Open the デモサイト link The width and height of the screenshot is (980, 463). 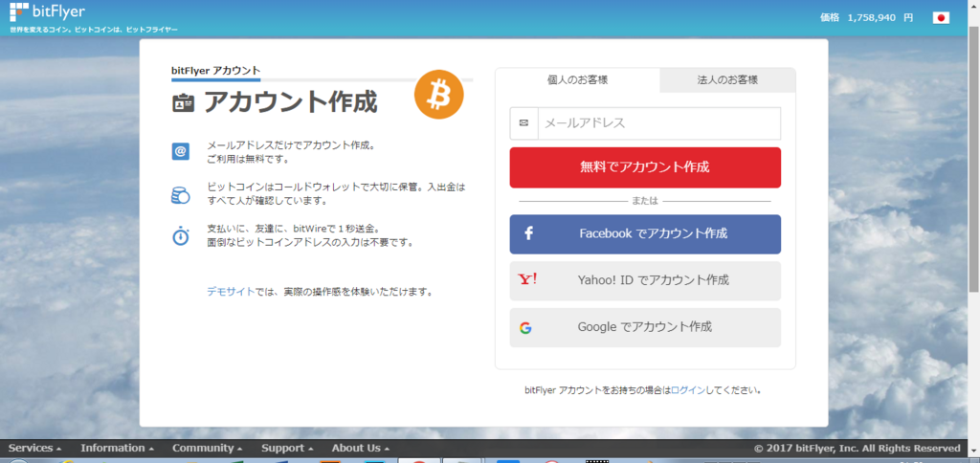click(x=231, y=292)
